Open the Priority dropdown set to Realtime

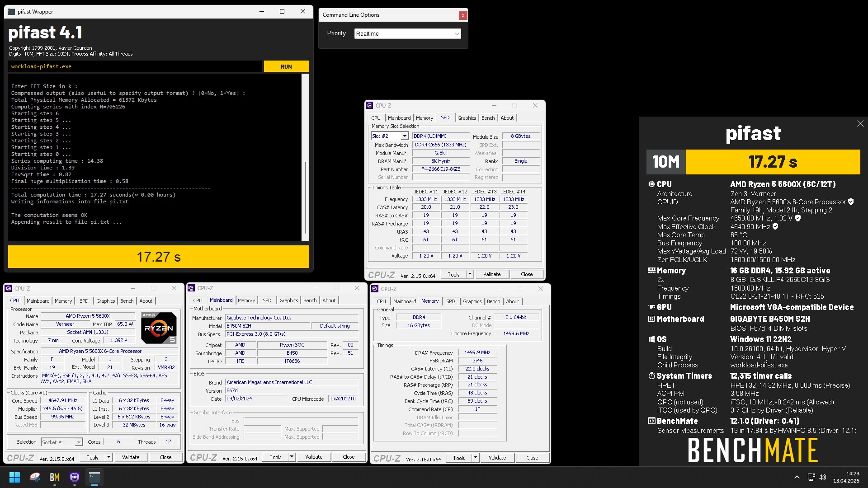(x=407, y=34)
